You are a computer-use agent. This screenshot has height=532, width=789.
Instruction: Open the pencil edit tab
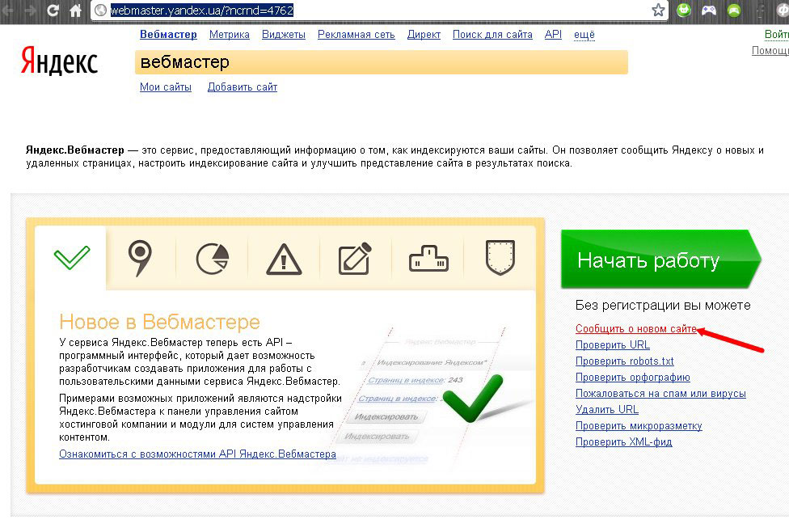(x=355, y=258)
